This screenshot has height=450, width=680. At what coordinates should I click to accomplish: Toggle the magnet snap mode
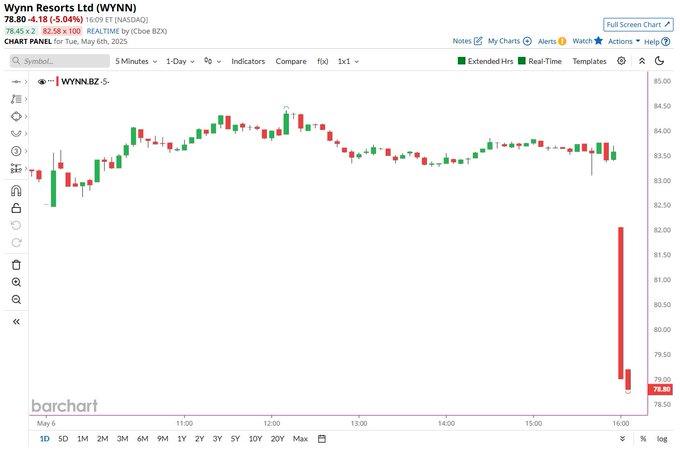[x=16, y=191]
